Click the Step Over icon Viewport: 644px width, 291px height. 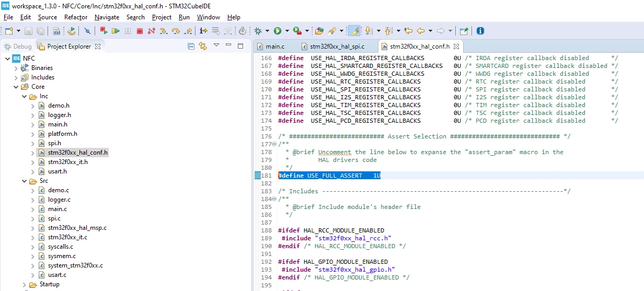click(176, 31)
